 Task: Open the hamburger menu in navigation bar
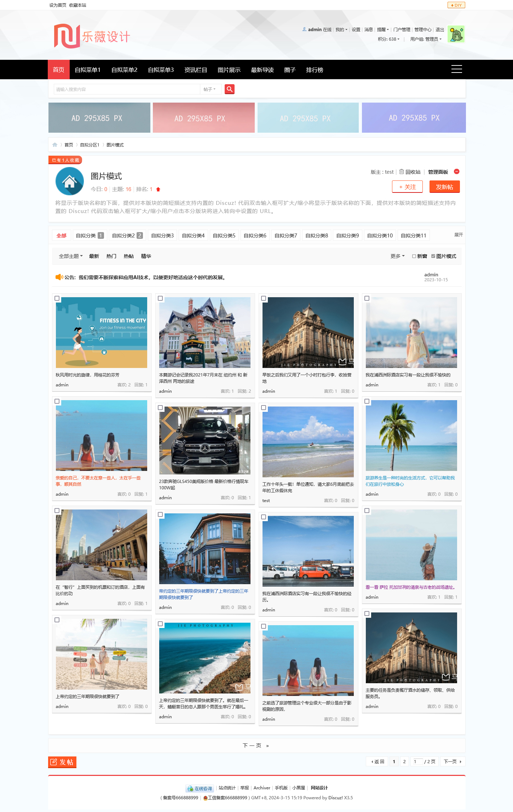456,69
